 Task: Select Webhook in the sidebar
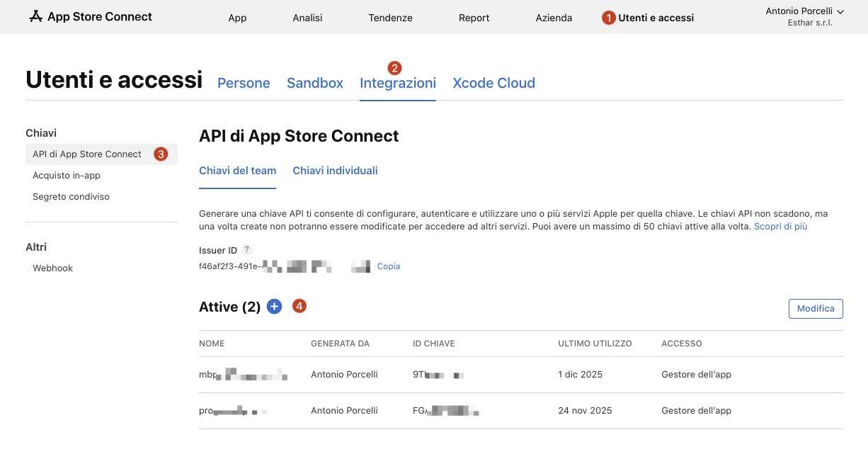52,268
